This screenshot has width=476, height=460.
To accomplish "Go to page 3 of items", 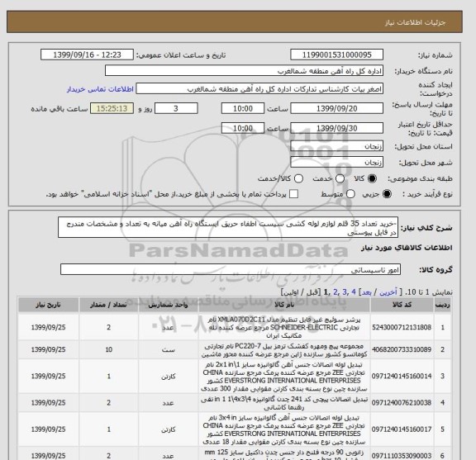I will coord(345,292).
